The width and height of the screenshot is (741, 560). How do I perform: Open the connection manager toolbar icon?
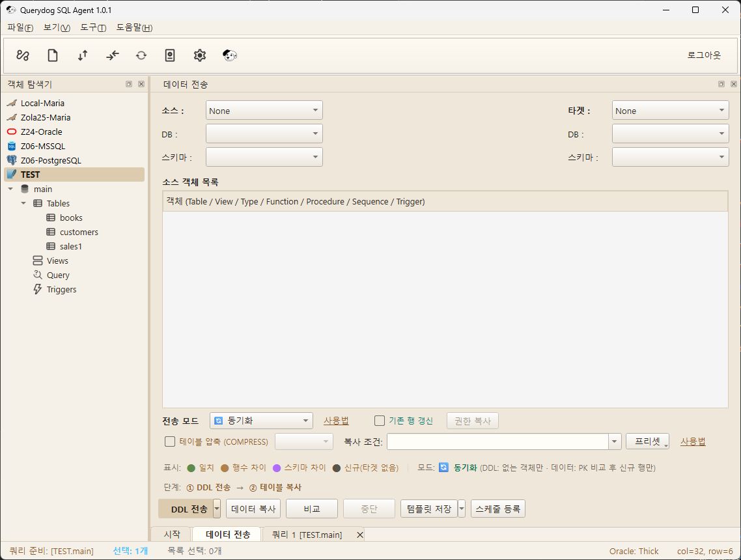(x=23, y=55)
